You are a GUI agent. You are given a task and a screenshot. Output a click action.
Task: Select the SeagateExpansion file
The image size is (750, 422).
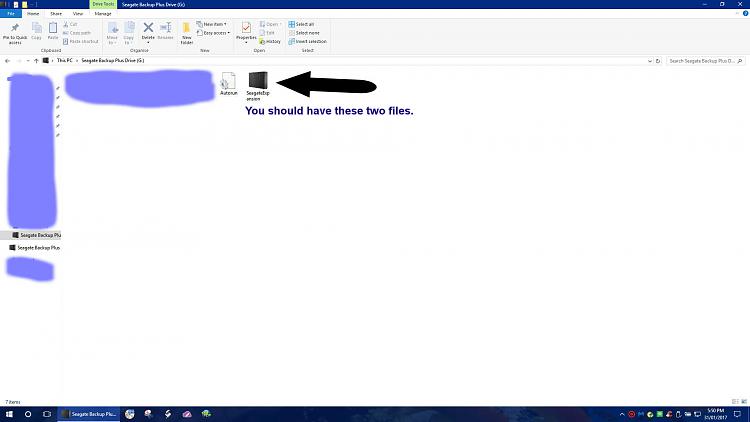[258, 86]
